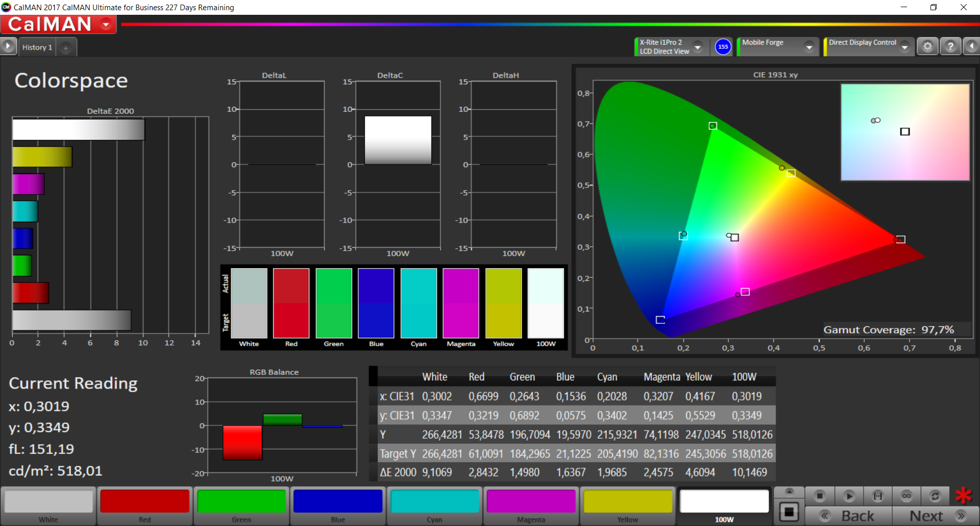Expand the left workflow panel arrow
The image size is (980, 526).
click(8, 46)
